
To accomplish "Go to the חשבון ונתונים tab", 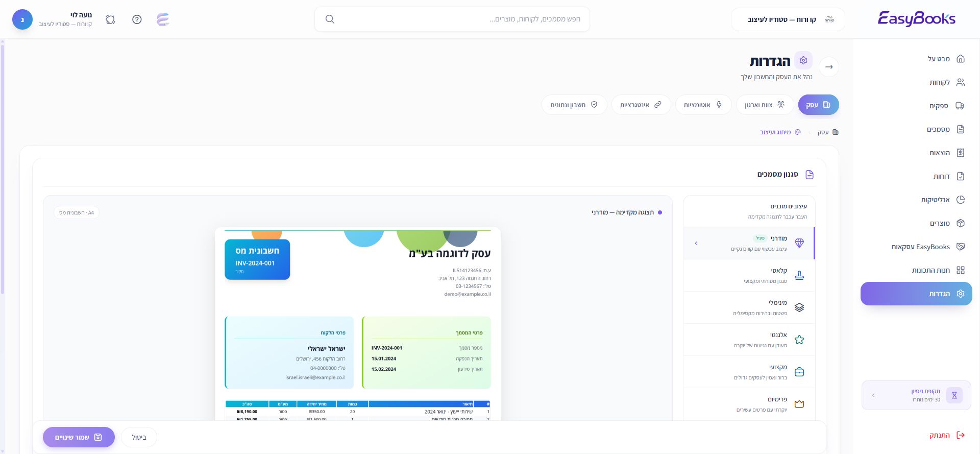I will (x=574, y=105).
